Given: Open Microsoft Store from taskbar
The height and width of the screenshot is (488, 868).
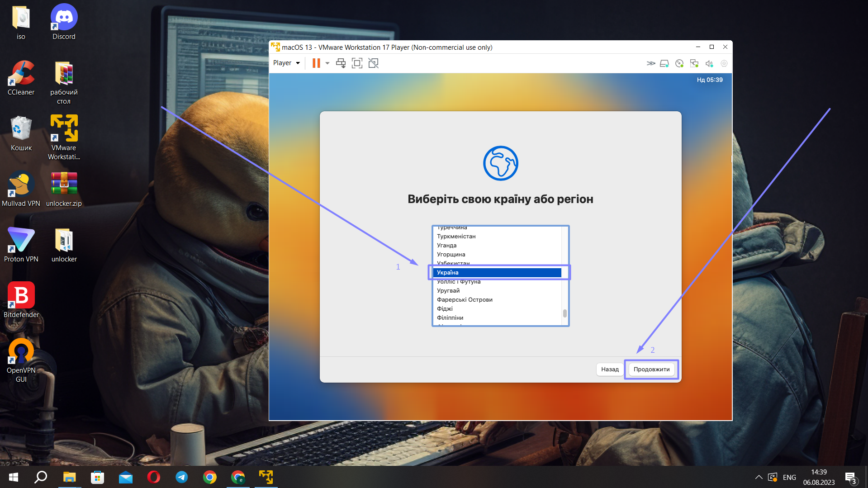Looking at the screenshot, I should pos(97,477).
